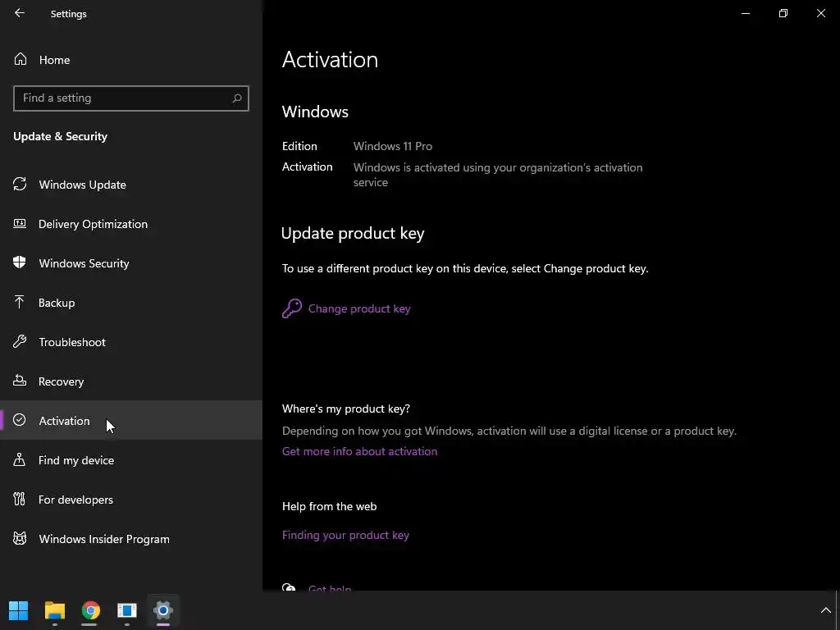Go to Windows Security page
Screen dimensions: 840x630
(x=131, y=263)
